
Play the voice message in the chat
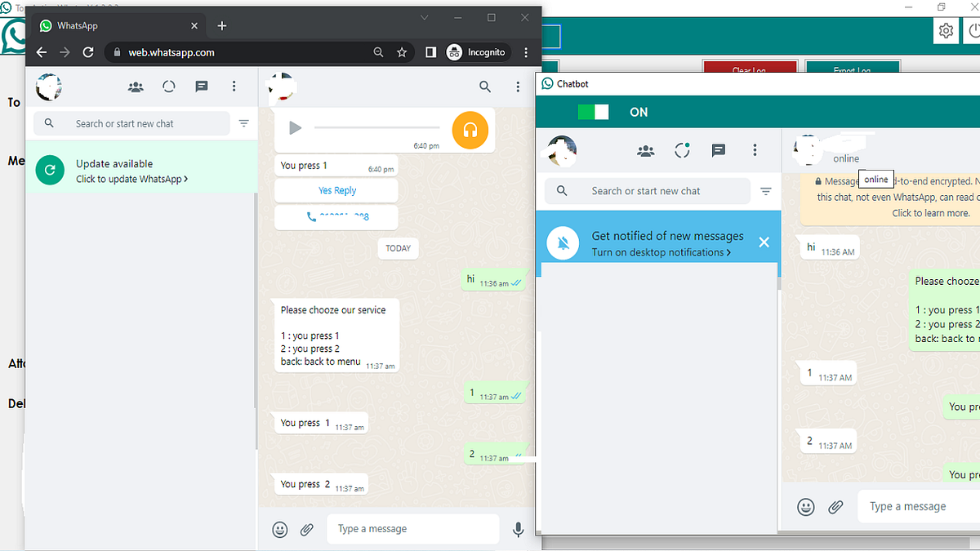pyautogui.click(x=296, y=128)
